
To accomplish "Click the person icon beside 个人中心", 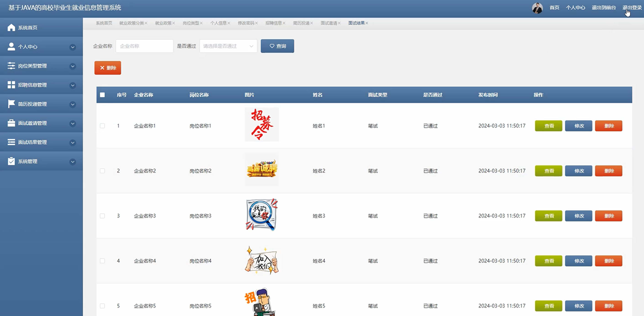I will click(x=11, y=47).
